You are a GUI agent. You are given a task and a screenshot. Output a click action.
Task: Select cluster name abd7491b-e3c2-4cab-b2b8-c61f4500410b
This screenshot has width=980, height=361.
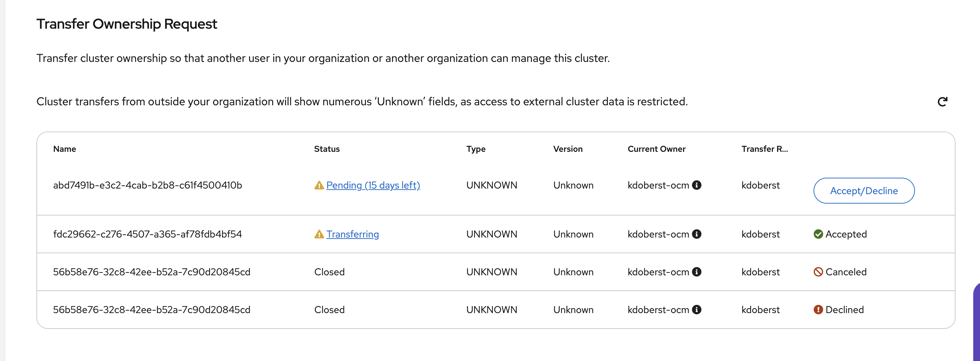pyautogui.click(x=147, y=185)
